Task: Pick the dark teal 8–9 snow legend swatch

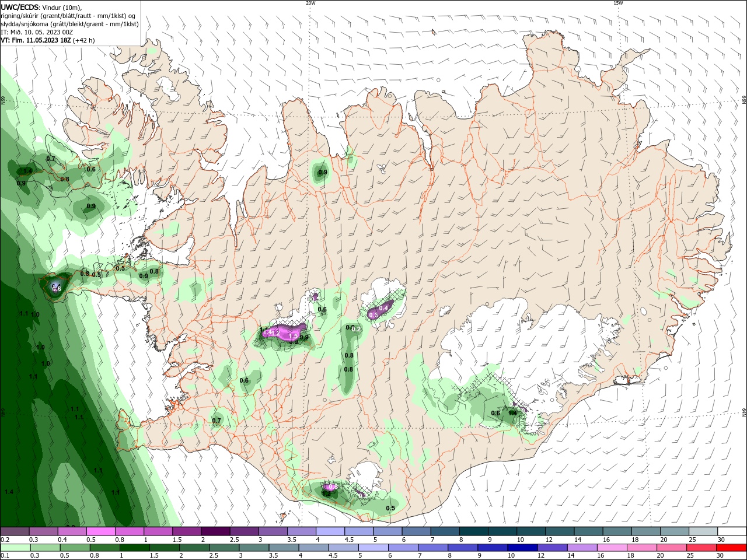Action: (473, 531)
